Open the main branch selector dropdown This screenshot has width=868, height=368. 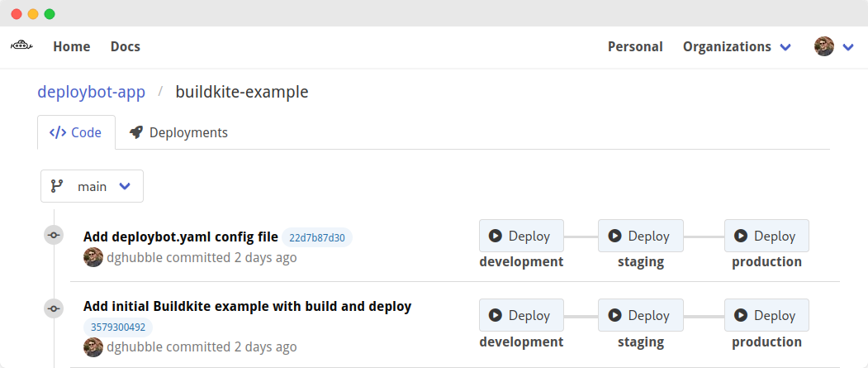pyautogui.click(x=92, y=186)
